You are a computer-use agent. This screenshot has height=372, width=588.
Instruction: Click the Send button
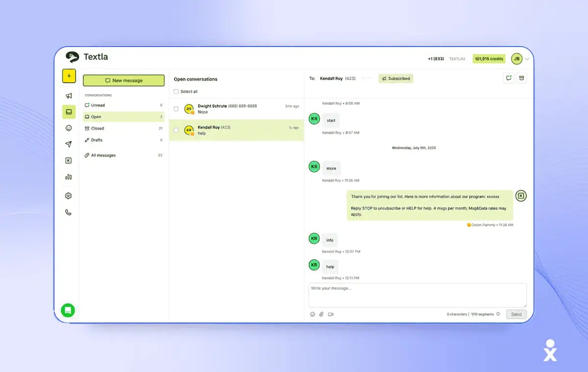516,314
